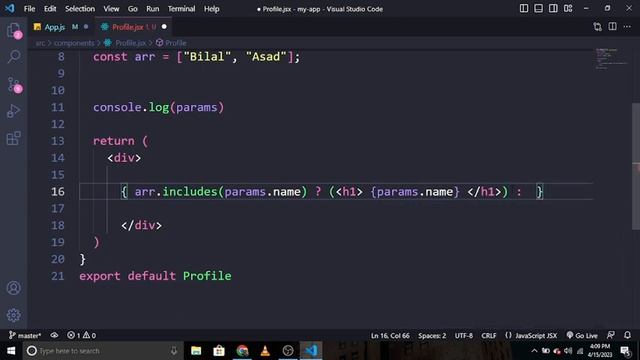Open the Run menu
Image resolution: width=640 pixels, height=360 pixels.
pos(153,9)
